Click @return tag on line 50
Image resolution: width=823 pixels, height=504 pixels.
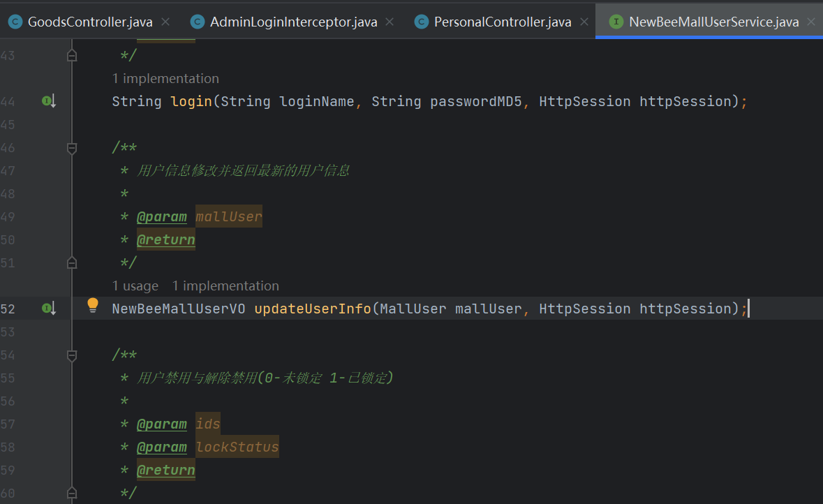coord(166,240)
